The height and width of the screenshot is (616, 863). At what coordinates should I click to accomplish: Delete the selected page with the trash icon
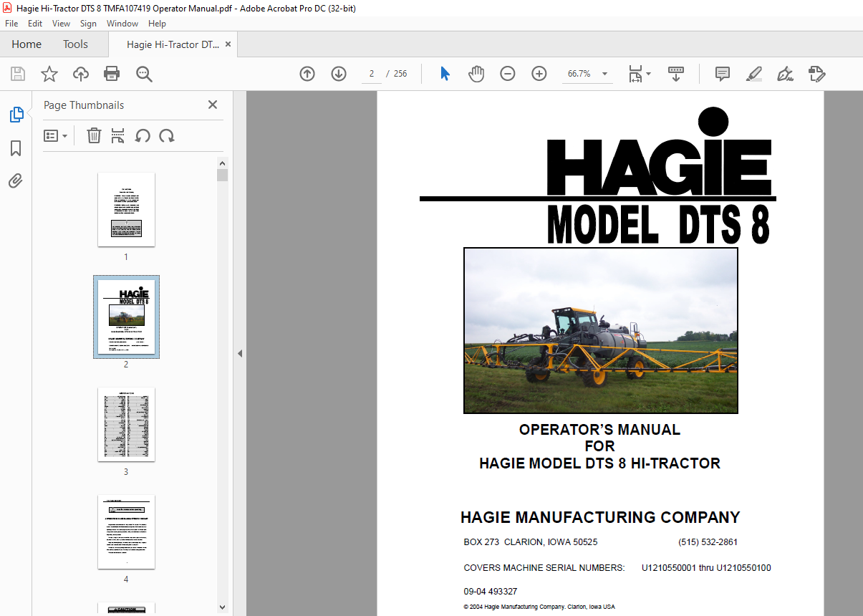point(94,135)
